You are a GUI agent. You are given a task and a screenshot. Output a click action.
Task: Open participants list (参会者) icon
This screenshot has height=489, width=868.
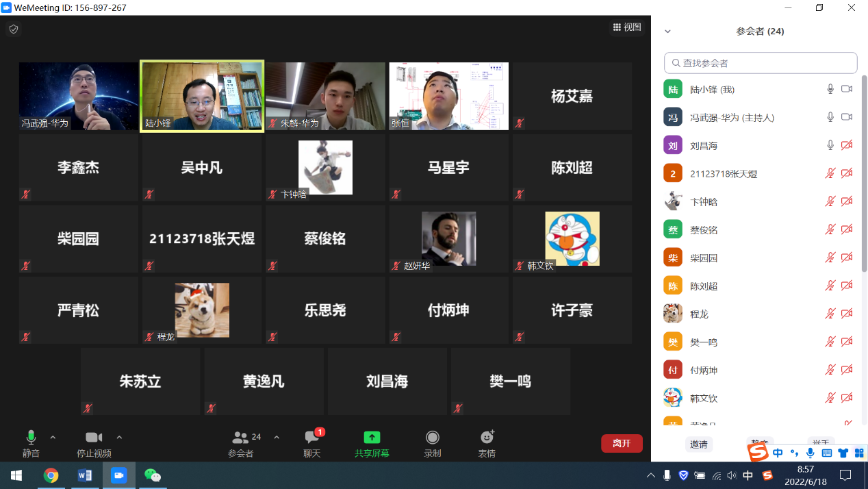click(241, 438)
